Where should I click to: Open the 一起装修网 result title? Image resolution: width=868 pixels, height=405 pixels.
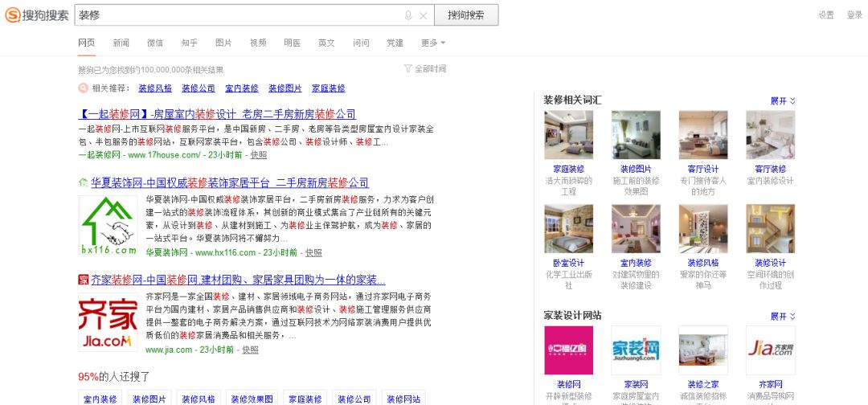click(217, 115)
